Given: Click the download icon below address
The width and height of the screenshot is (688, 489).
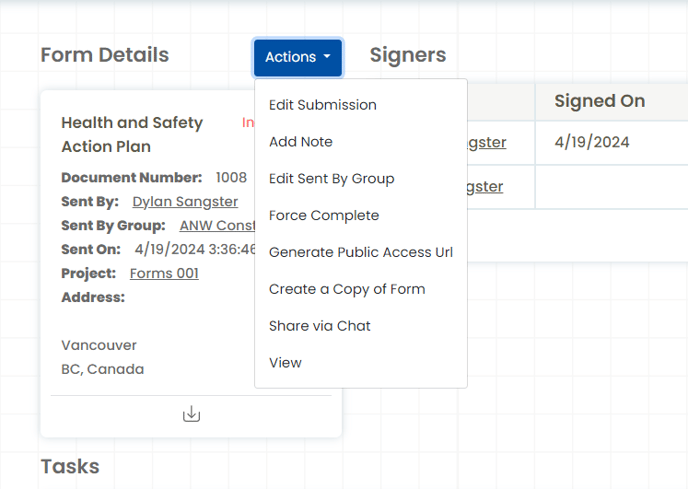Looking at the screenshot, I should 191,414.
